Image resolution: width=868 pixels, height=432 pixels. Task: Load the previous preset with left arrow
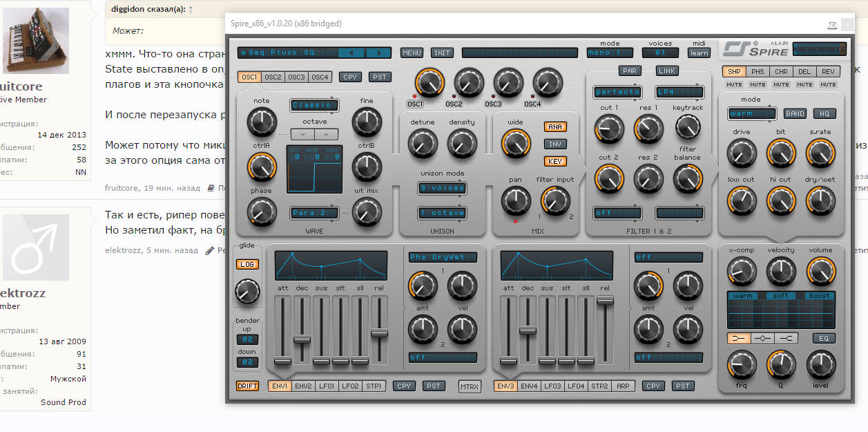click(350, 53)
